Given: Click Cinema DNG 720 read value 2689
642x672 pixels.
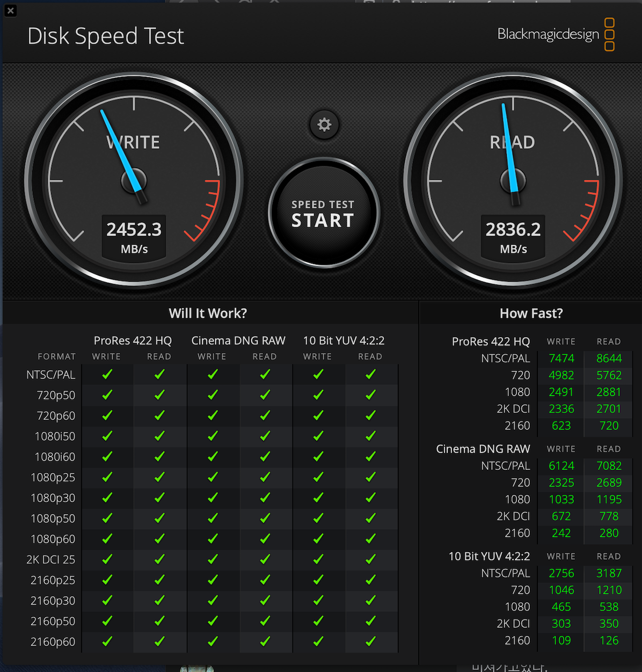Looking at the screenshot, I should click(x=609, y=483).
